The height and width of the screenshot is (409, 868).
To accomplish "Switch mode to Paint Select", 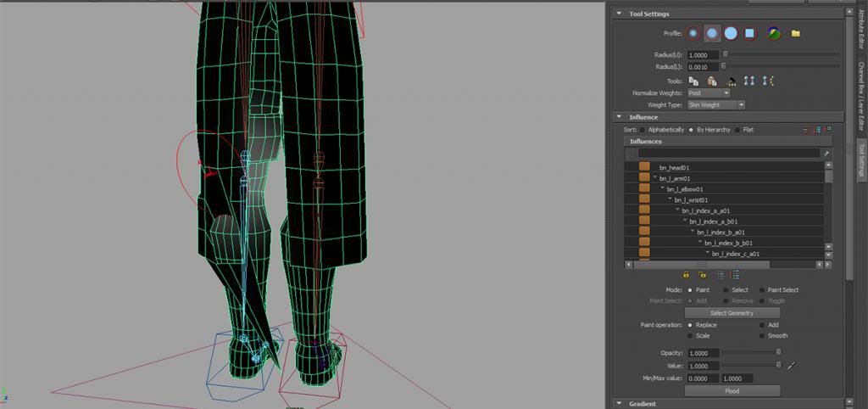I will click(x=762, y=290).
